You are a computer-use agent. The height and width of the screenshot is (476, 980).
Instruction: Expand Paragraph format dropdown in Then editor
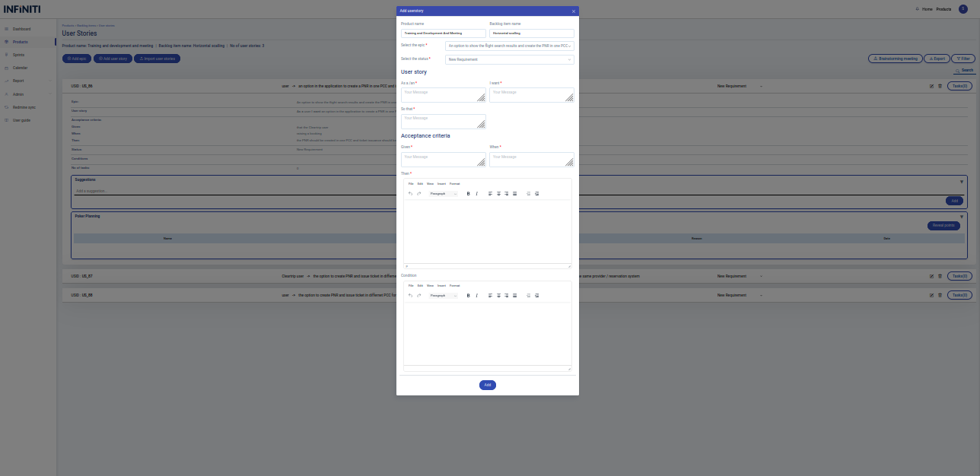pyautogui.click(x=444, y=194)
